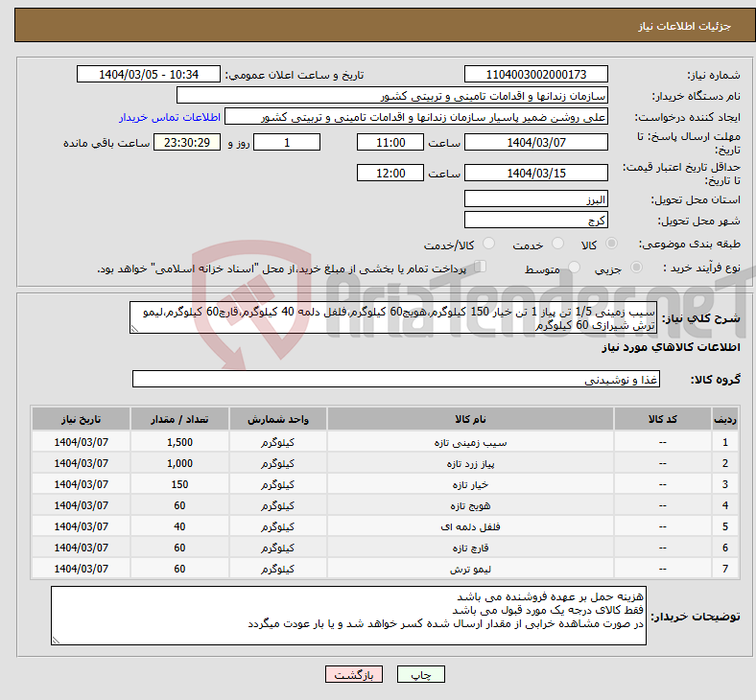Click the announcement date field 1404/03/05 - 10:34
The width and height of the screenshot is (756, 700).
(x=149, y=75)
